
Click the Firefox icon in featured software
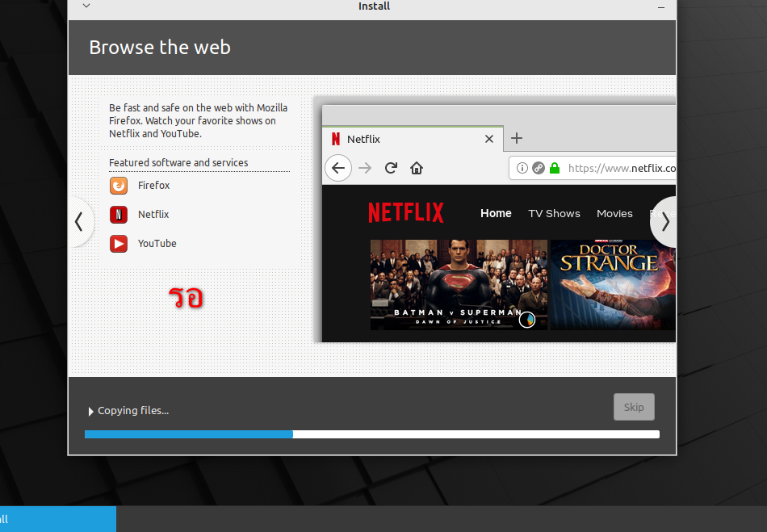[x=119, y=186]
